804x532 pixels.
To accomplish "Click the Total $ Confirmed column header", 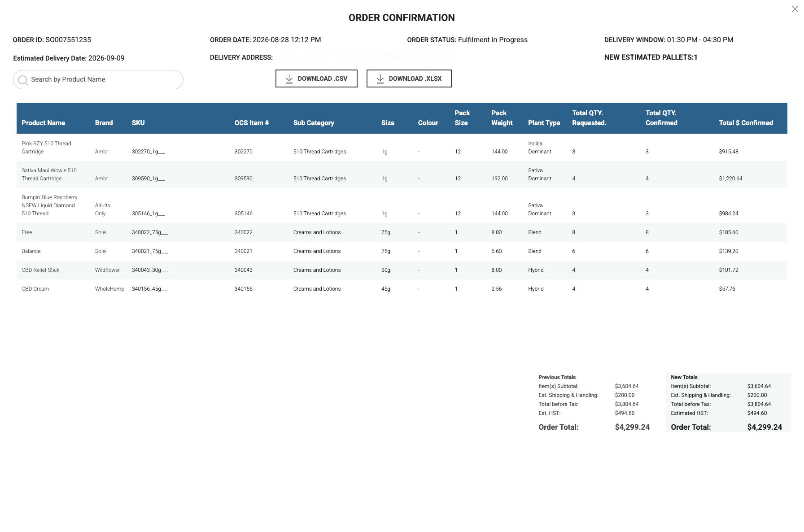I will point(746,123).
